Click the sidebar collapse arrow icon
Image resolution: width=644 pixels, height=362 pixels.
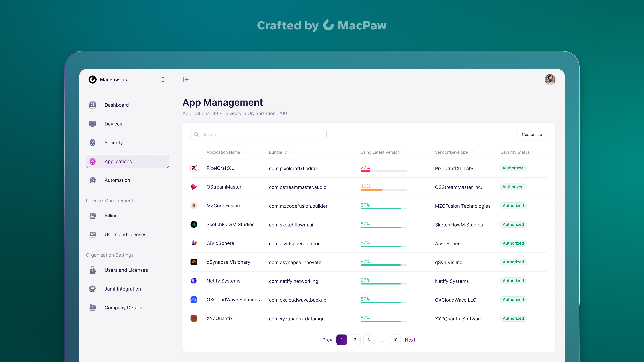[186, 80]
